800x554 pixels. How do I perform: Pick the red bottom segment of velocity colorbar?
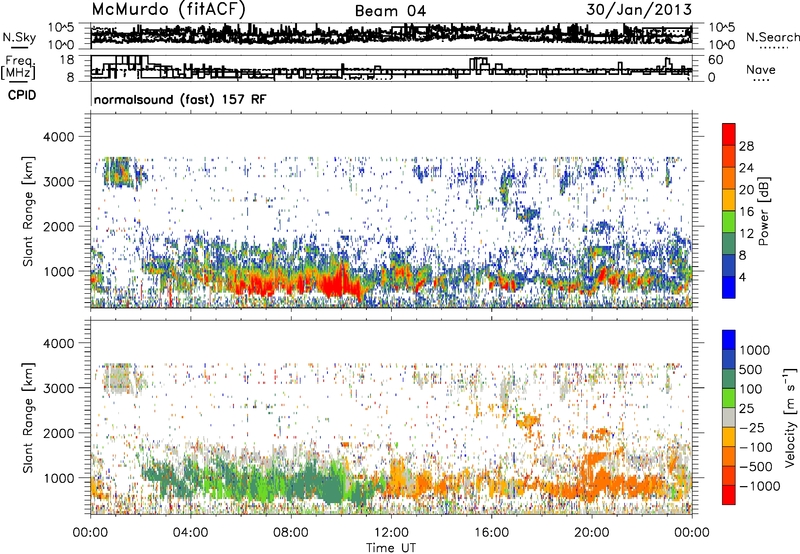click(729, 495)
